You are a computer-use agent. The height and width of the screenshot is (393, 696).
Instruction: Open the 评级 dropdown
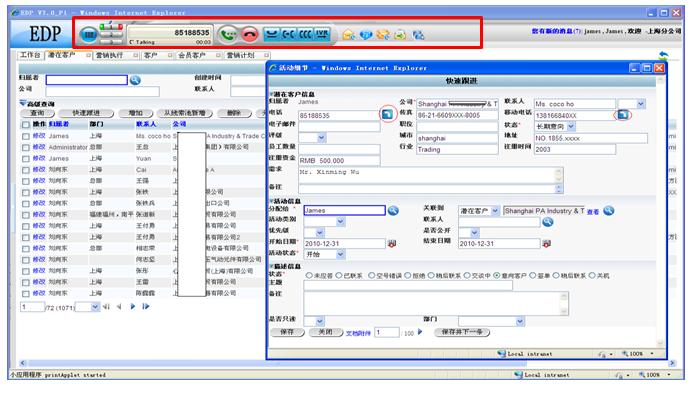point(322,138)
